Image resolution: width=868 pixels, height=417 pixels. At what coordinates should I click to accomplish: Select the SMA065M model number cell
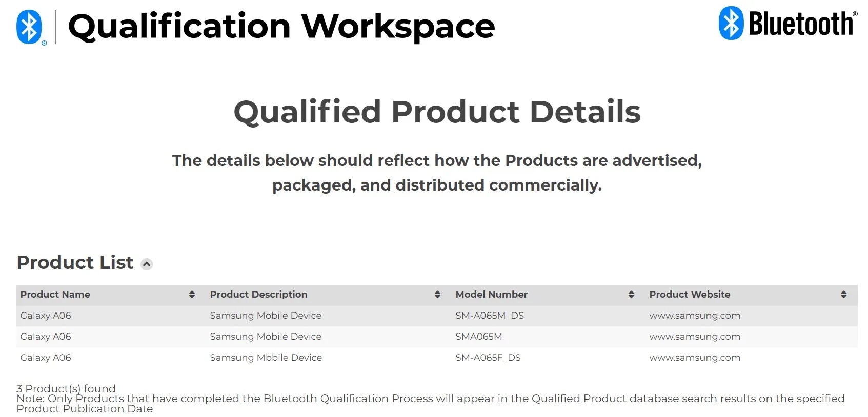pos(479,337)
